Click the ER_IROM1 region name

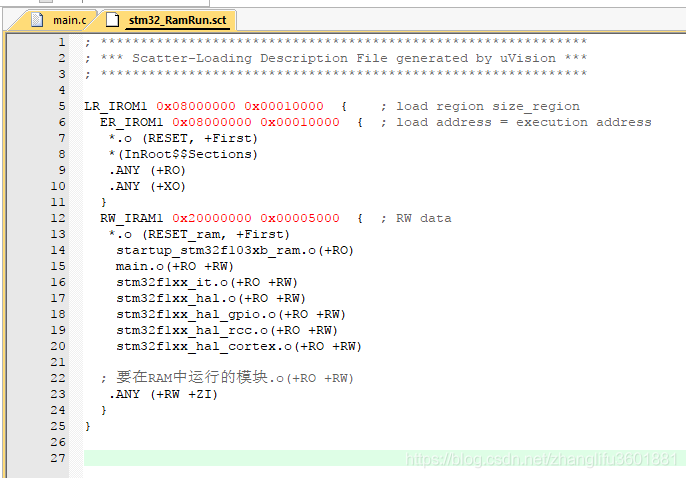pos(132,122)
